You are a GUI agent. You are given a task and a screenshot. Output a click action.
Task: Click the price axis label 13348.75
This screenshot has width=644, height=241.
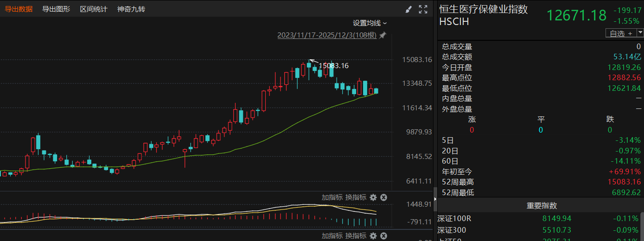417,83
